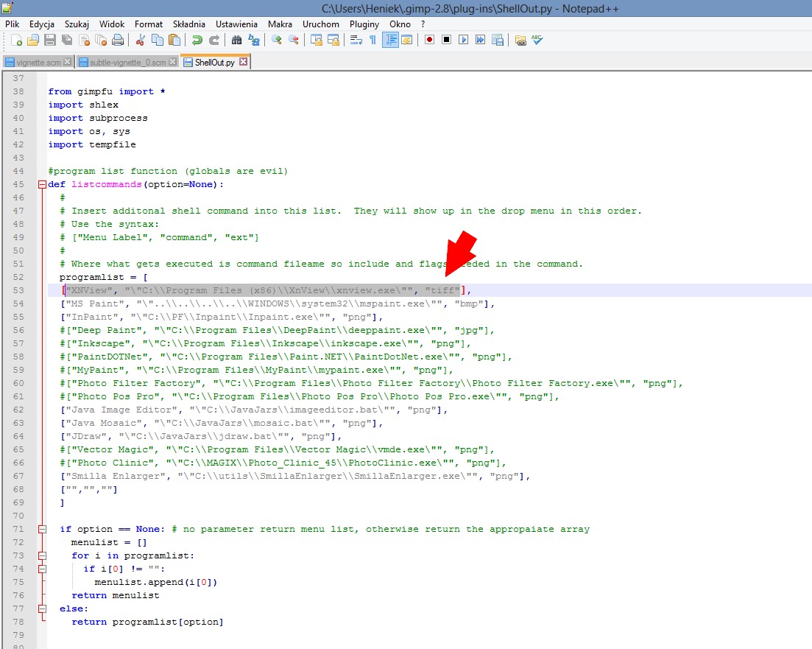Click the Cut scissors icon
This screenshot has width=812, height=649.
click(x=140, y=40)
